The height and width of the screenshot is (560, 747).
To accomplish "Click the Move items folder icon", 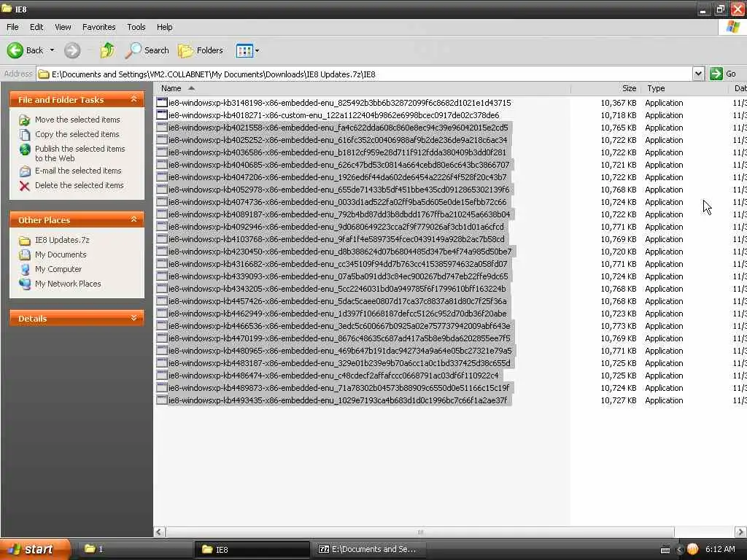I will tap(25, 120).
